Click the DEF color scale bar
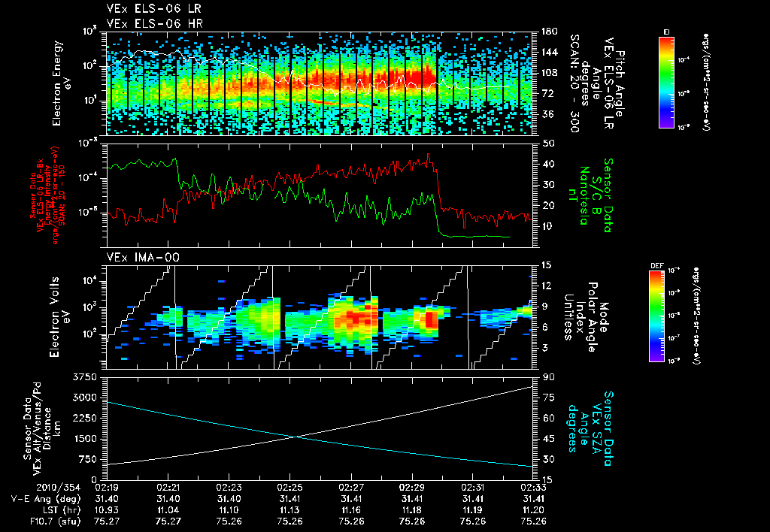The width and height of the screenshot is (770, 532). (657, 316)
